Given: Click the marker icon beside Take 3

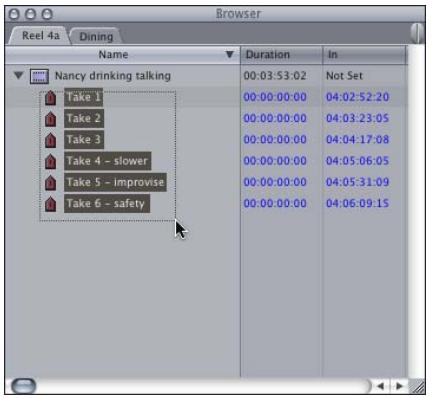Looking at the screenshot, I should click(x=50, y=140).
